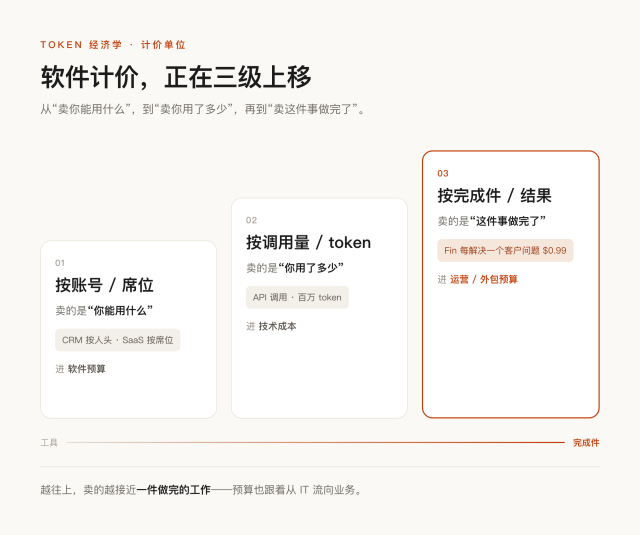This screenshot has height=535, width=640.
Task: Click the title '软件计价，正在三级上移'
Action: click(176, 77)
